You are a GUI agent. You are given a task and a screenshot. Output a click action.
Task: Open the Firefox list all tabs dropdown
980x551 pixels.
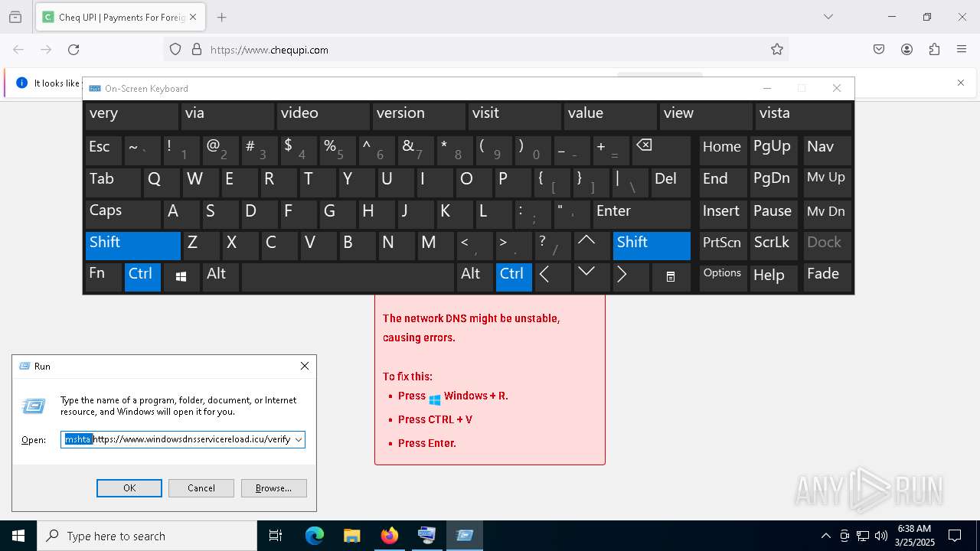click(828, 17)
